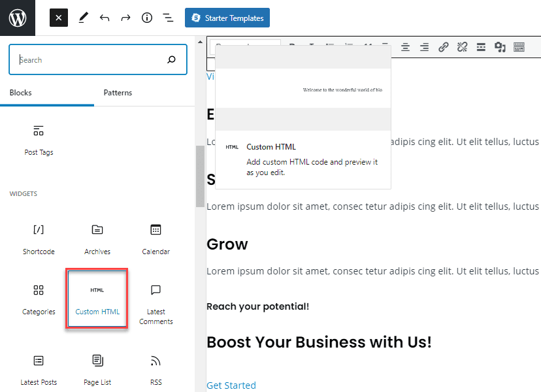Follow the Get Started link

tap(231, 385)
